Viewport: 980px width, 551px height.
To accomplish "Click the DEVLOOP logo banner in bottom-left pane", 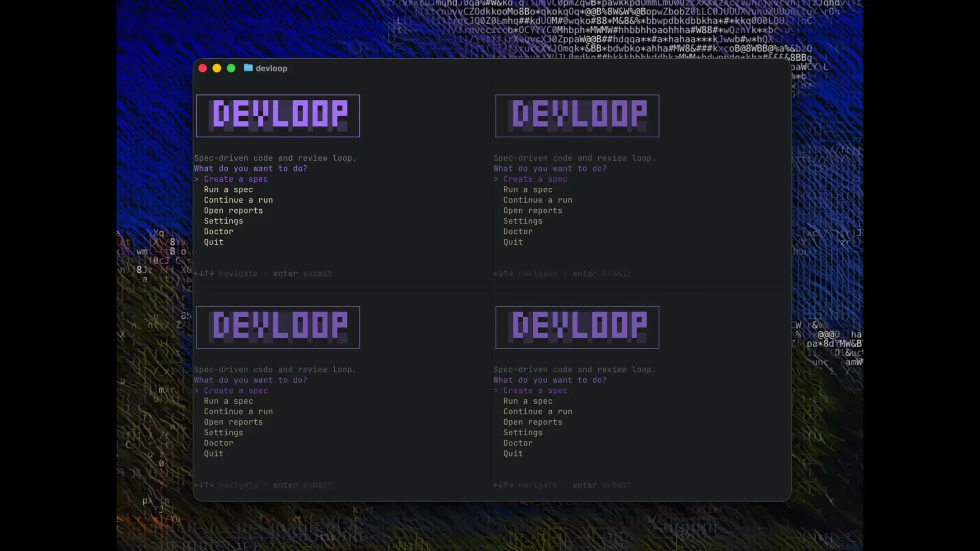I will (278, 328).
